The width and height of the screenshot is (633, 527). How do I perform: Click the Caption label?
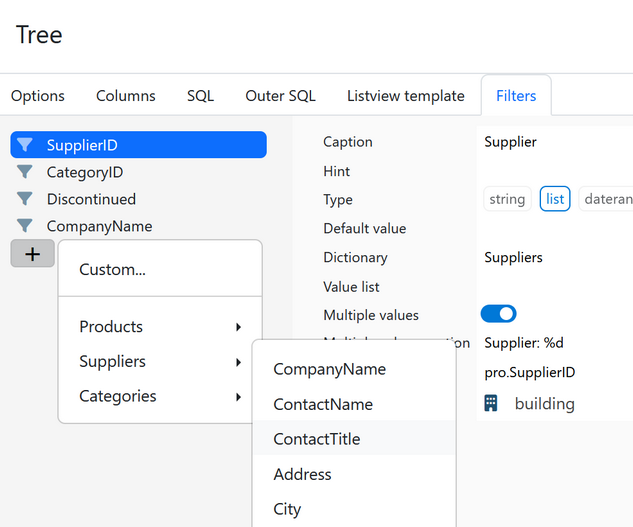348,142
